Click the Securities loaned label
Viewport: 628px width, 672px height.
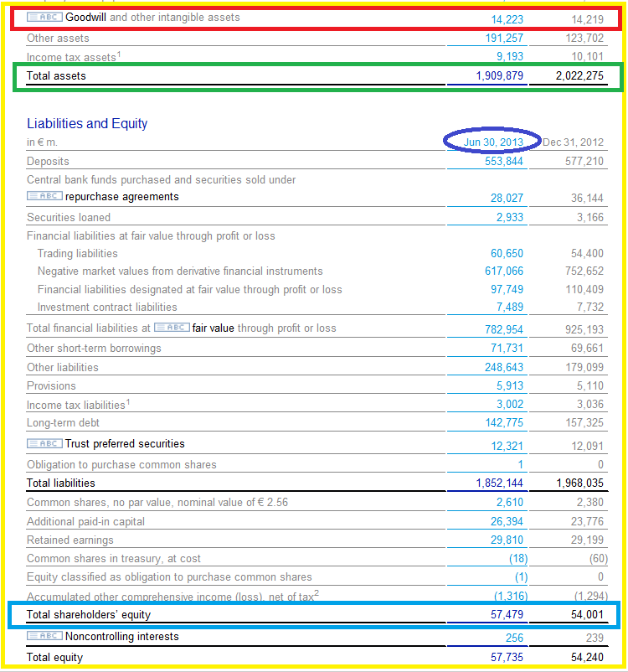pos(69,217)
